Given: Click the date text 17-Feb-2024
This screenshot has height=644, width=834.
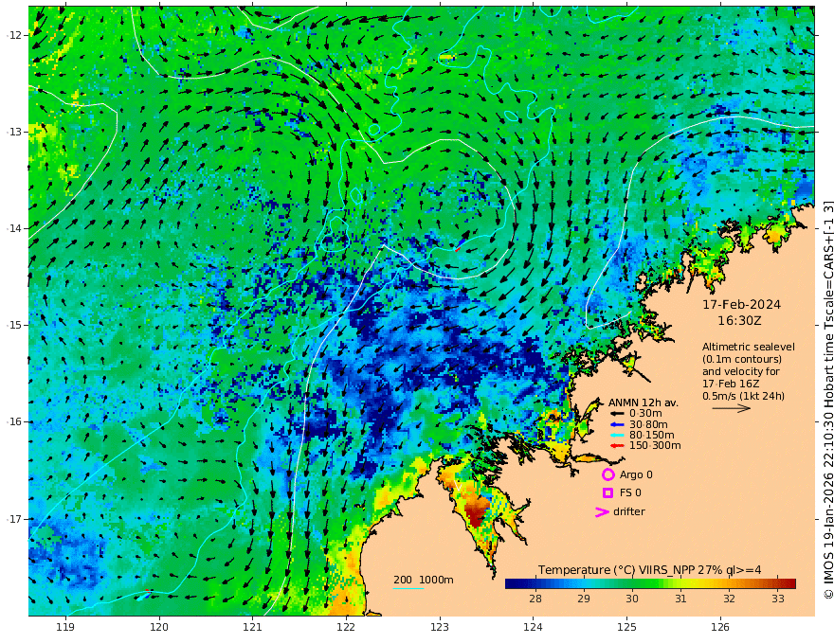Looking at the screenshot, I should [x=741, y=305].
